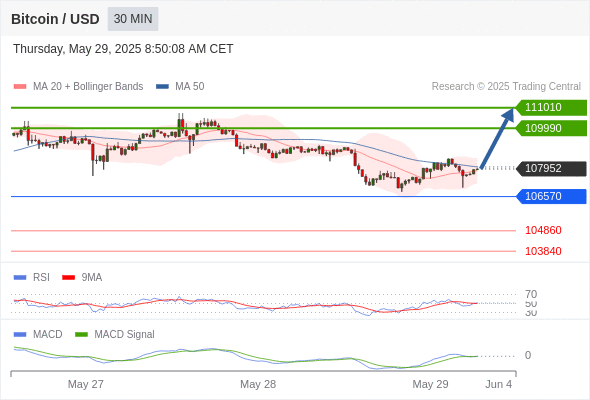Click the 111010 resistance price label

coord(551,108)
